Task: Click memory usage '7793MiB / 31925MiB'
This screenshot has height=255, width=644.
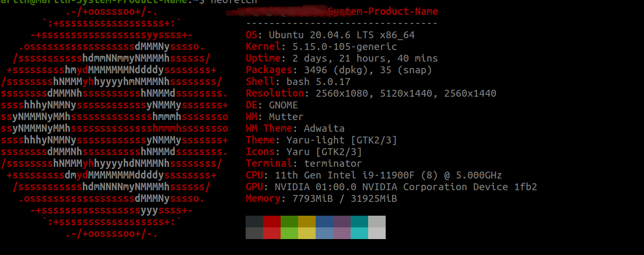Action: [345, 199]
